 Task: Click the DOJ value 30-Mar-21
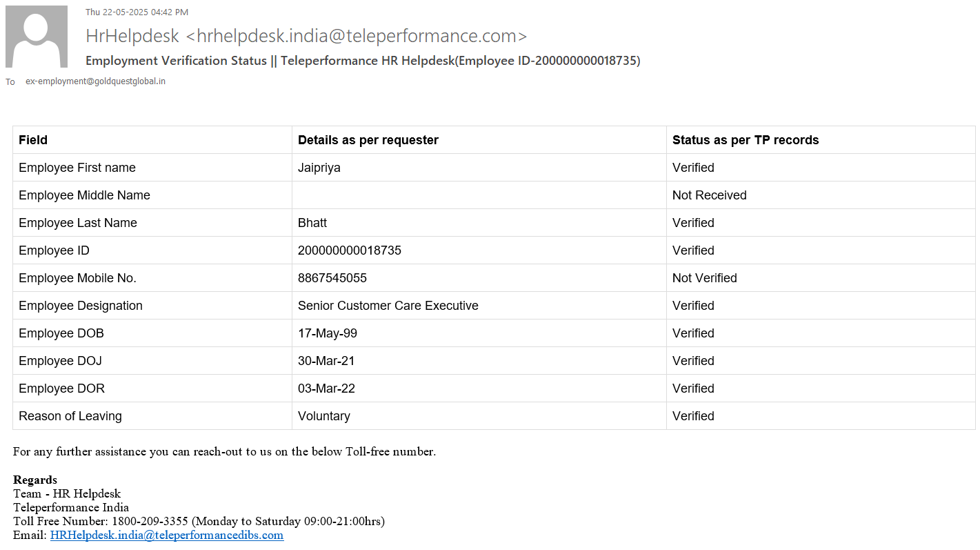(326, 361)
